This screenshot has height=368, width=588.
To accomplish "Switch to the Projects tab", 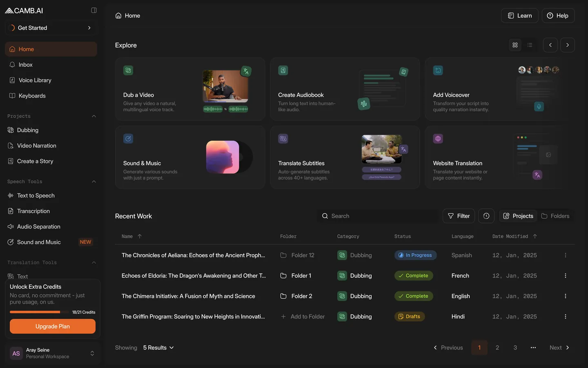I will [x=518, y=216].
